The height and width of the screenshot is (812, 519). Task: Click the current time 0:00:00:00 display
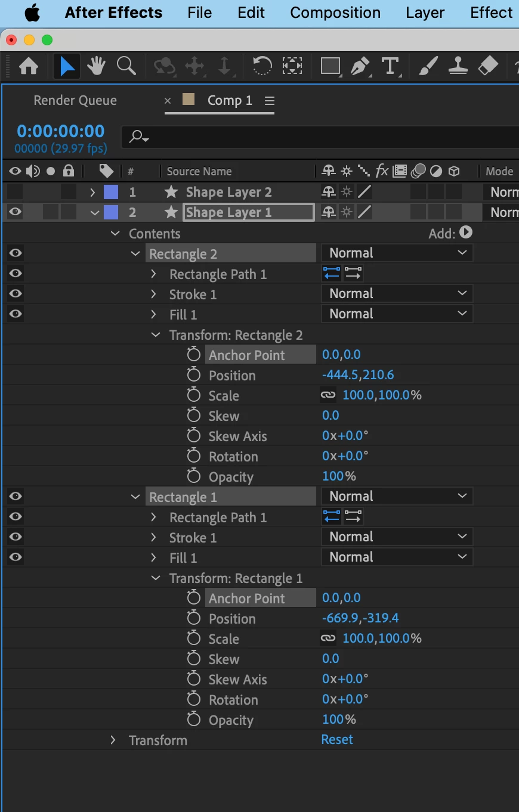61,131
